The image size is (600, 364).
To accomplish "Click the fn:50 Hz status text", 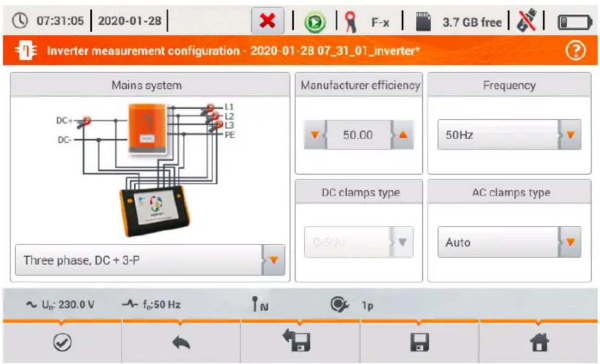I will click(x=152, y=305).
